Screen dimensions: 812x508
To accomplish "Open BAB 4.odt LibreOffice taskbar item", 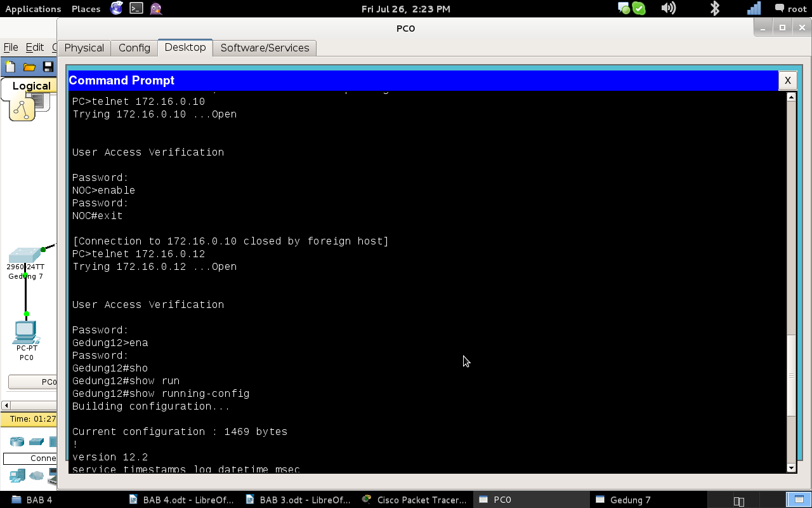I will (x=181, y=500).
